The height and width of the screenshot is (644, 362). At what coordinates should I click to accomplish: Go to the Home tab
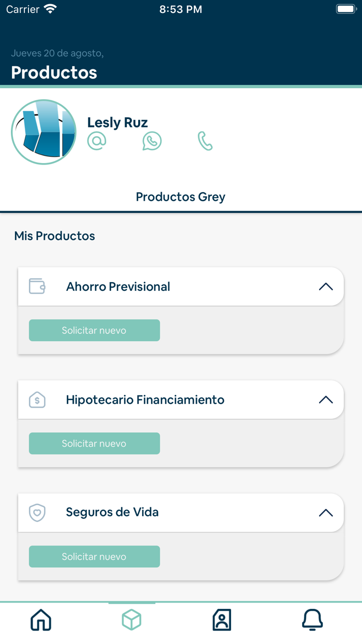coord(41,620)
